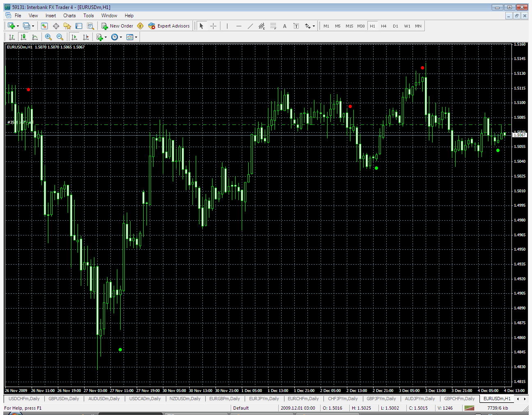The image size is (532, 415).
Task: Switch to USDCHFm,Daily chart tab
Action: (24, 399)
